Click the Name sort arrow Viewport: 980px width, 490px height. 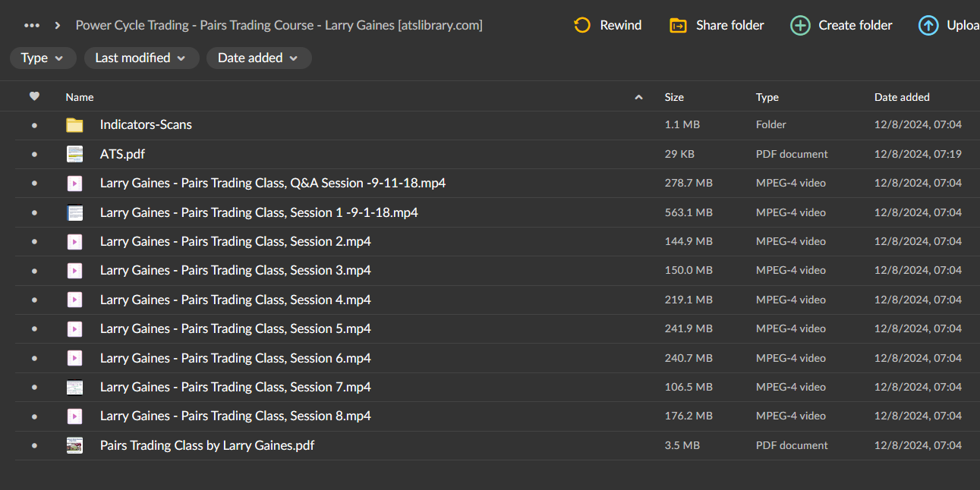(x=638, y=97)
